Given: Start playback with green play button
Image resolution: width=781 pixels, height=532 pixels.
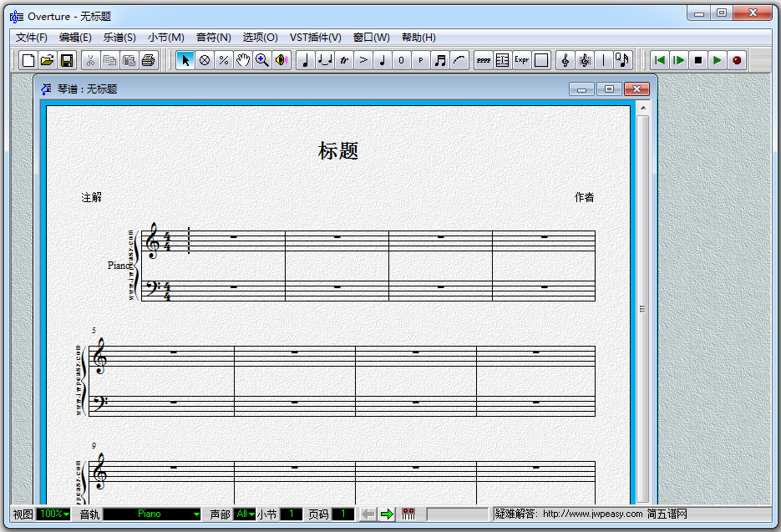Looking at the screenshot, I should 718,60.
